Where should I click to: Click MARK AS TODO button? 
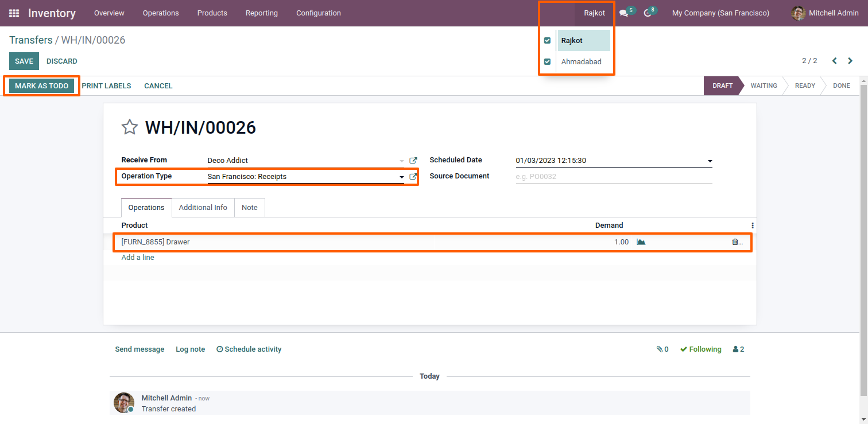[x=41, y=86]
